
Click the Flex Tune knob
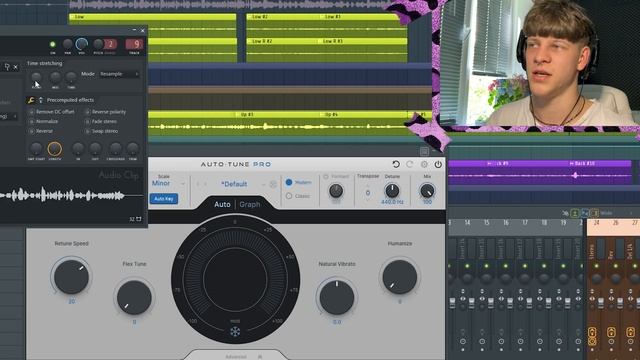[134, 297]
